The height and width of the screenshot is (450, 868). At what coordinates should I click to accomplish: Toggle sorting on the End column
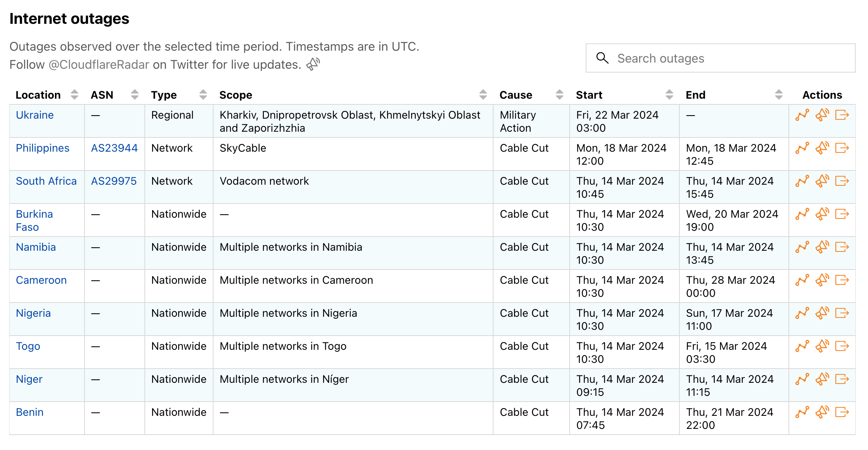(x=779, y=95)
